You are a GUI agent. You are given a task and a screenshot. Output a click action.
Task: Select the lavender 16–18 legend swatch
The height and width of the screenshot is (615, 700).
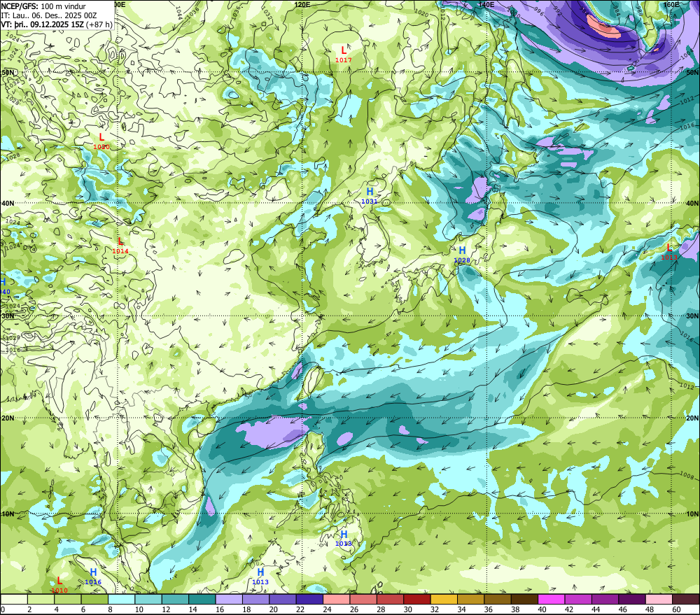pos(229,599)
